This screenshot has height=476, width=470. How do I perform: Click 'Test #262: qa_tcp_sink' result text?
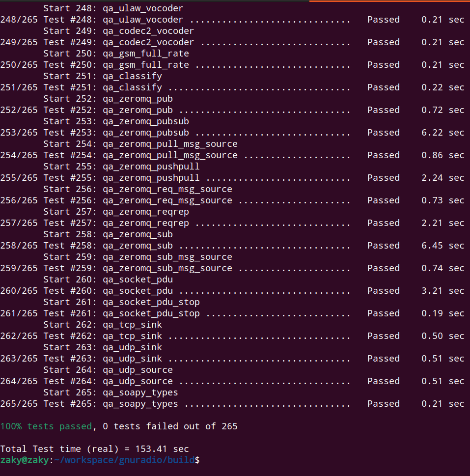point(102,336)
